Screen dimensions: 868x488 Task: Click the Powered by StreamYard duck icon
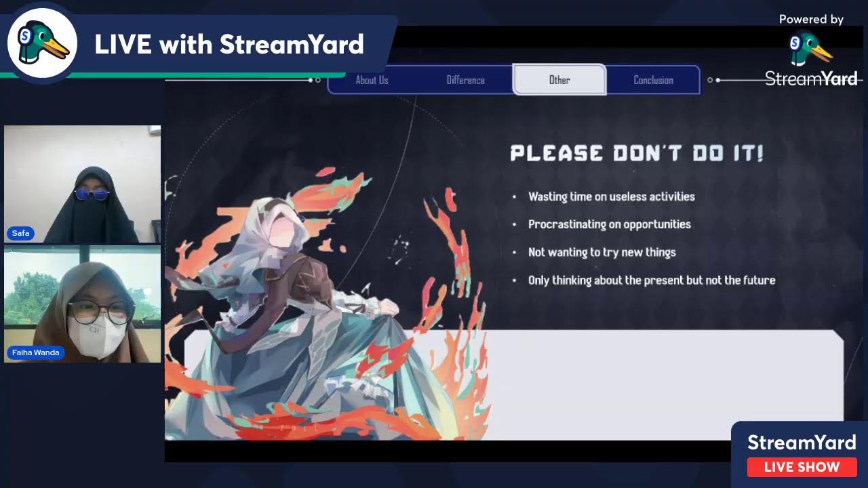tap(810, 50)
